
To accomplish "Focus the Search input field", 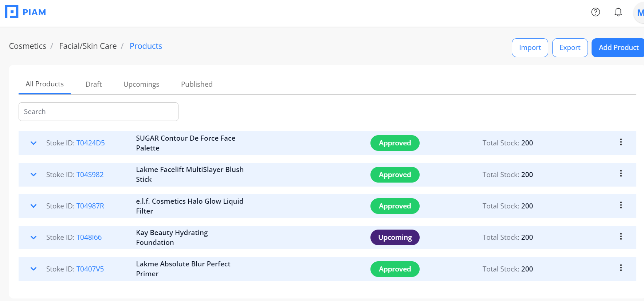I will click(x=98, y=112).
